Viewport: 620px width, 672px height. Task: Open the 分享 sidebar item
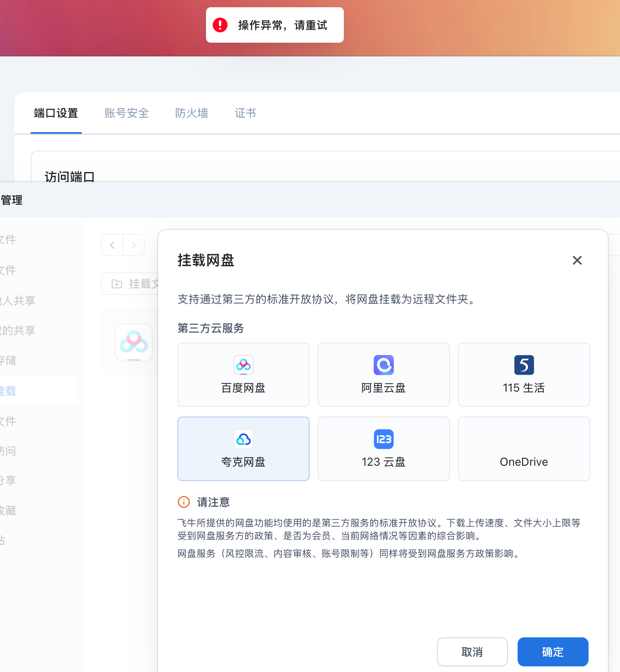8,481
